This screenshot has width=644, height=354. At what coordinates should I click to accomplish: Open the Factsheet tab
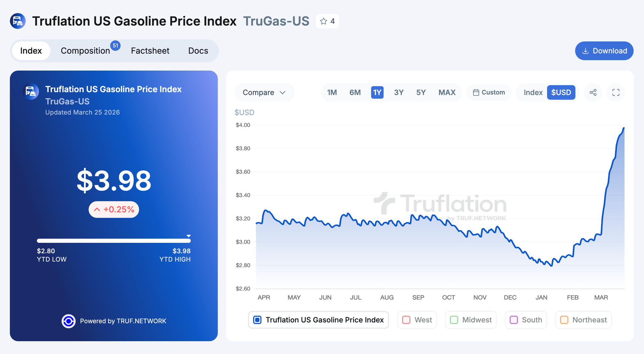(x=150, y=51)
